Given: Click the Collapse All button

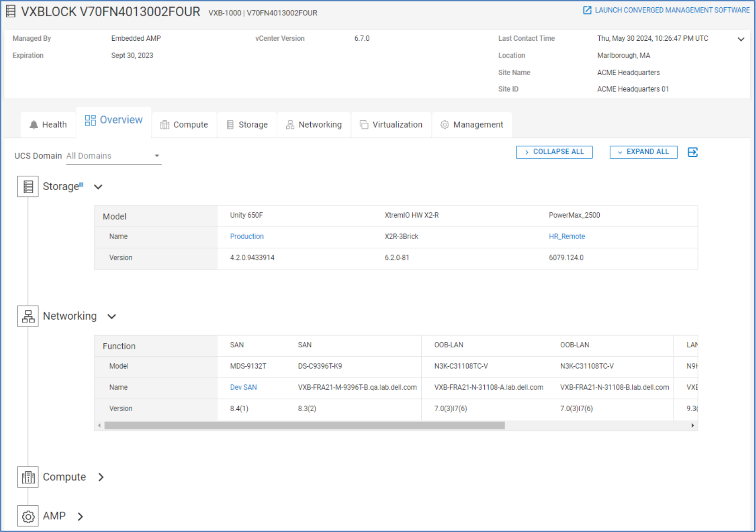Looking at the screenshot, I should coord(554,152).
